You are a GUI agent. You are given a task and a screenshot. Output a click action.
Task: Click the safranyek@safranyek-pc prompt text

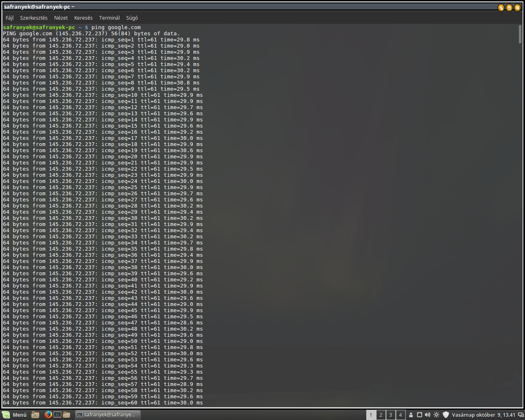coord(39,27)
